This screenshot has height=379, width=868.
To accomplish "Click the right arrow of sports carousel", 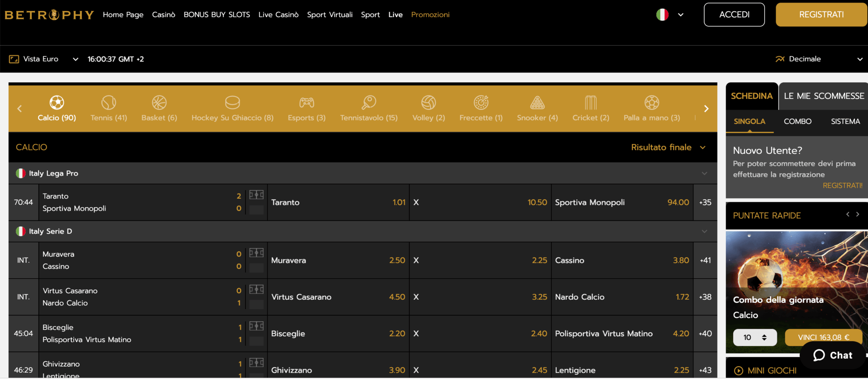I will pyautogui.click(x=706, y=109).
